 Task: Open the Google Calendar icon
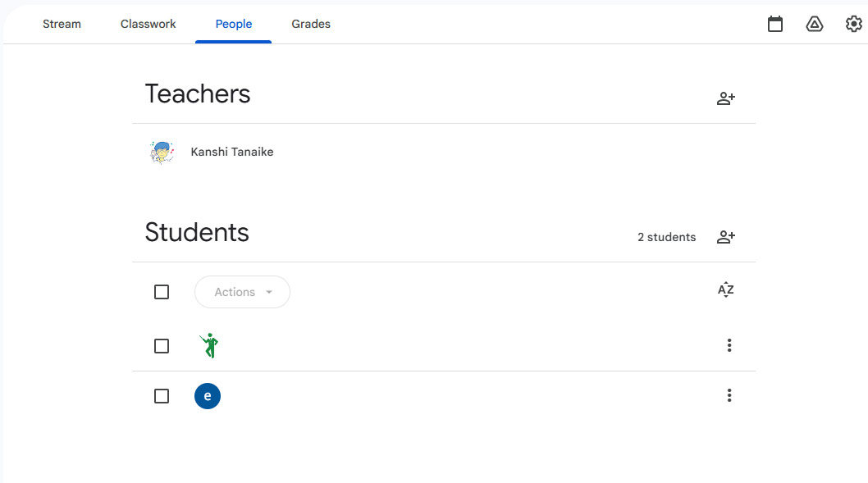775,24
